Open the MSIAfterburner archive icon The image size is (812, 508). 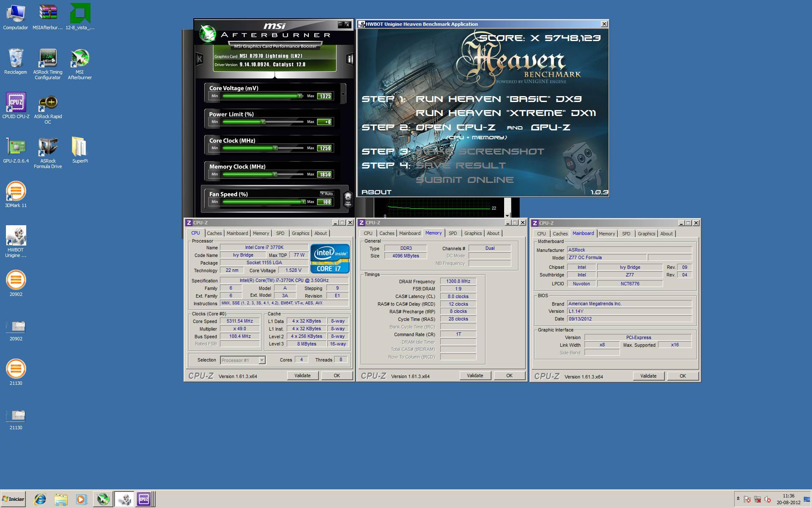(x=48, y=17)
